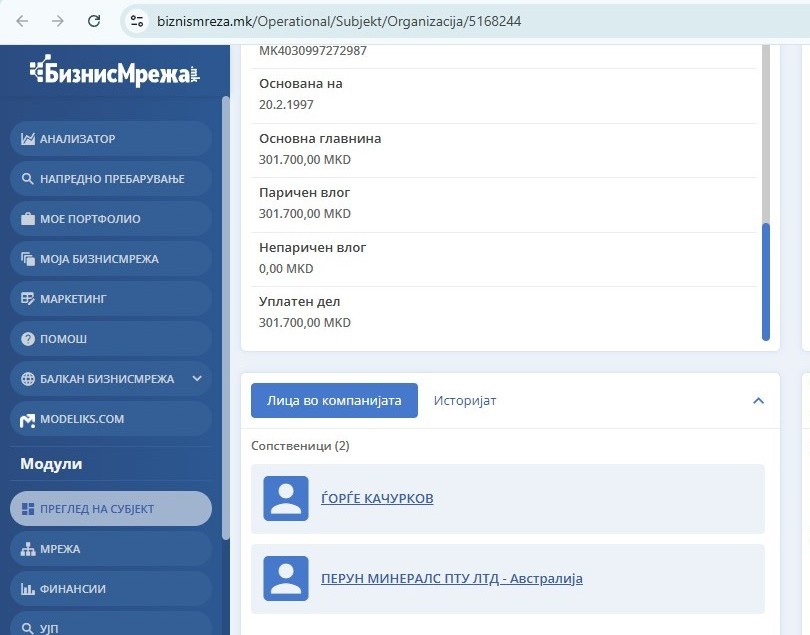Screen dimensions: 810x635
Task: Open the Modeliks.com sidebar item
Action: [x=110, y=419]
